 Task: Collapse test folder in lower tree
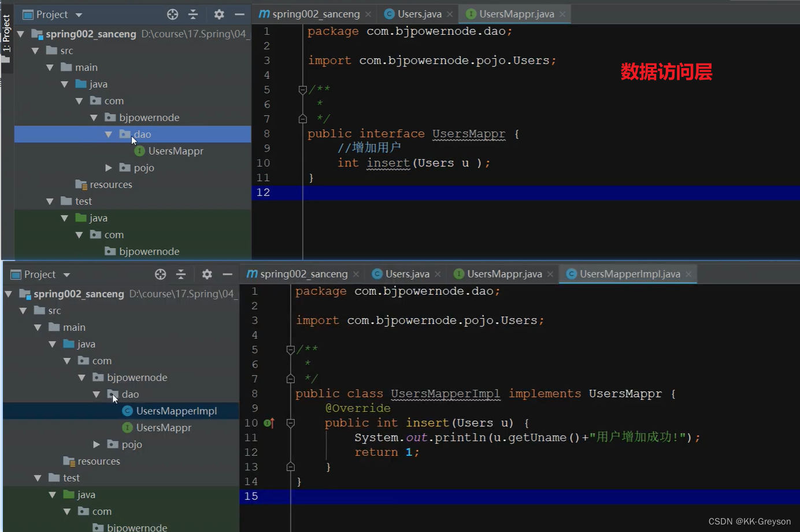pyautogui.click(x=38, y=478)
